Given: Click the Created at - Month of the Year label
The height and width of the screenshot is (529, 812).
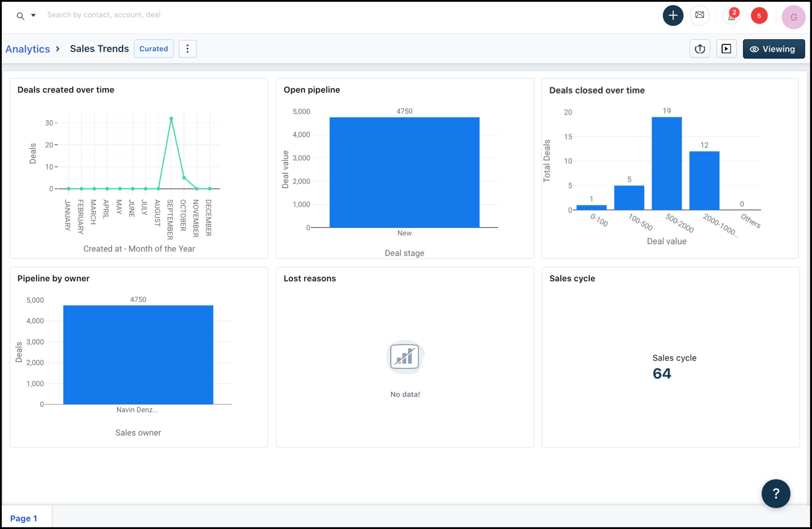Looking at the screenshot, I should (139, 249).
